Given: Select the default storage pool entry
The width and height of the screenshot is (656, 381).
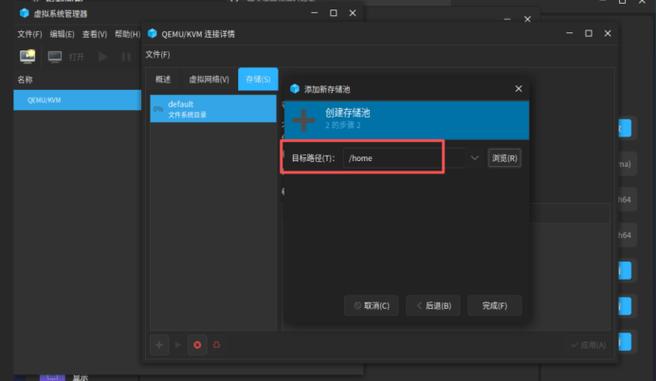Looking at the screenshot, I should tap(213, 109).
